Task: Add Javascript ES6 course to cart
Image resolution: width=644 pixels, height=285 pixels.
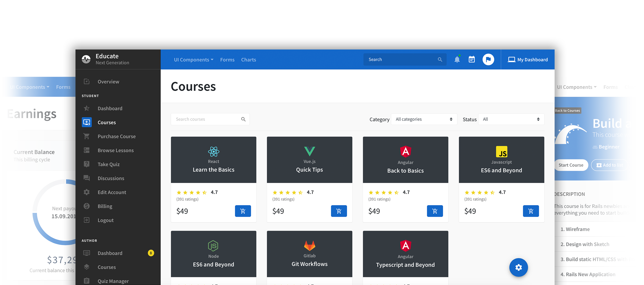Action: pos(531,211)
